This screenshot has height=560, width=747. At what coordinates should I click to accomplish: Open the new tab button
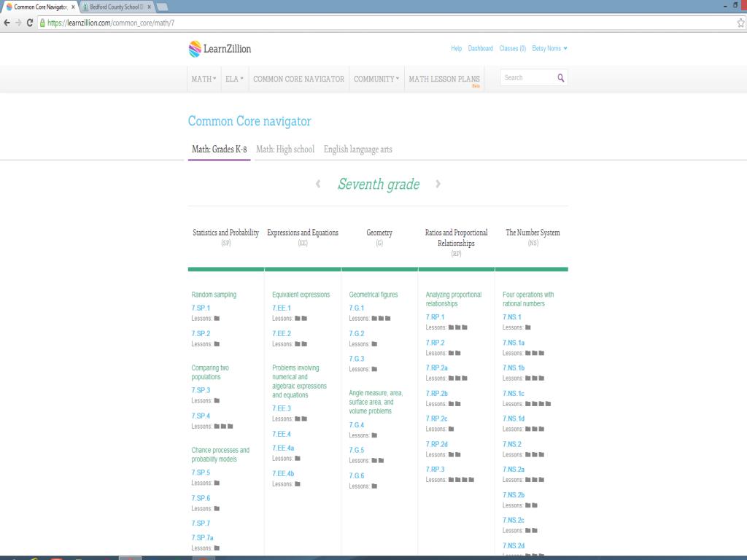(x=162, y=7)
